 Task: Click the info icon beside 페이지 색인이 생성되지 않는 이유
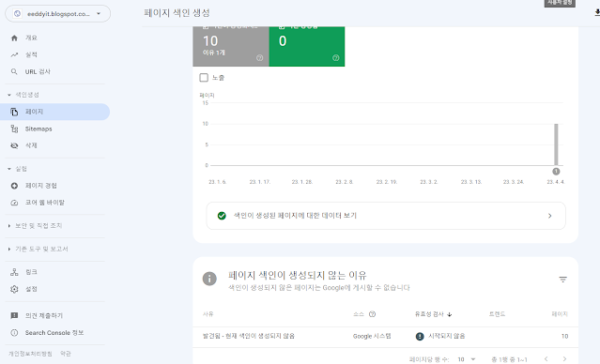[x=209, y=279]
